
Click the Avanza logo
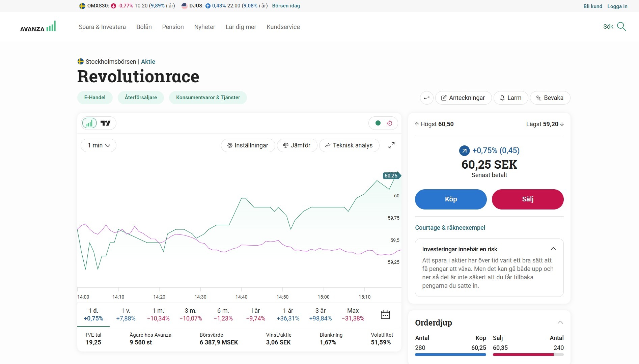coord(38,27)
